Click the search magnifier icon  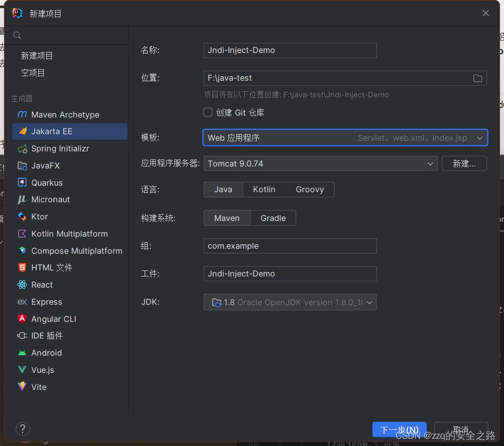[17, 35]
